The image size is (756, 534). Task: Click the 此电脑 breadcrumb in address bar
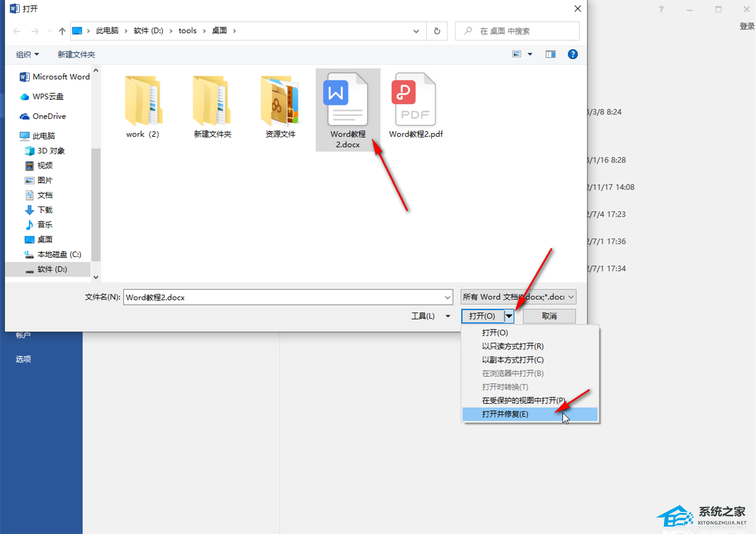(107, 31)
